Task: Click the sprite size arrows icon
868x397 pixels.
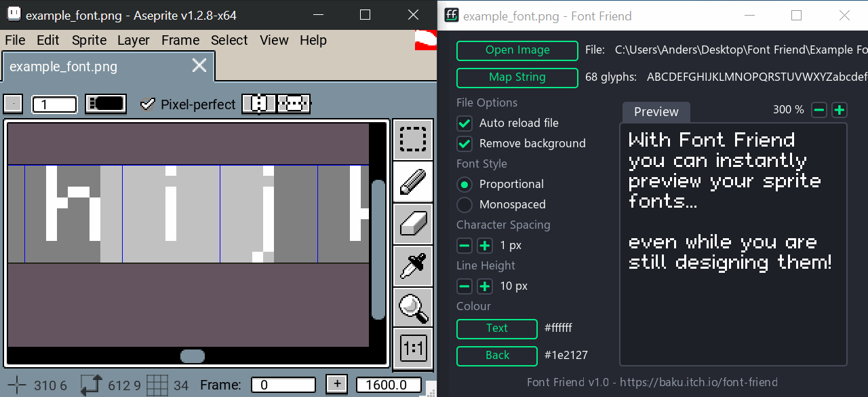Action: click(x=92, y=385)
